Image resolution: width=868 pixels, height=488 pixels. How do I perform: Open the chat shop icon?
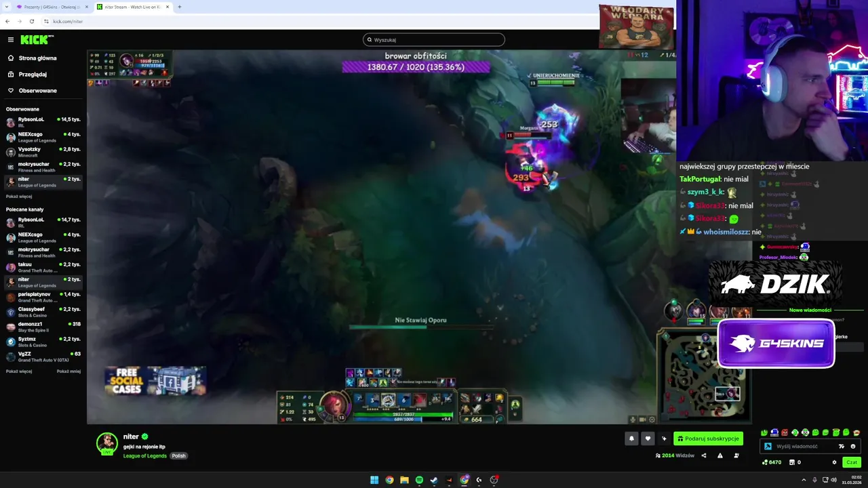coord(791,462)
